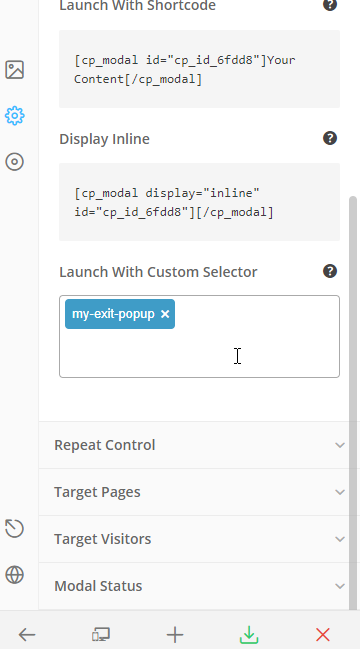This screenshot has width=360, height=649.
Task: Click inside the custom selector input box
Action: (x=199, y=337)
